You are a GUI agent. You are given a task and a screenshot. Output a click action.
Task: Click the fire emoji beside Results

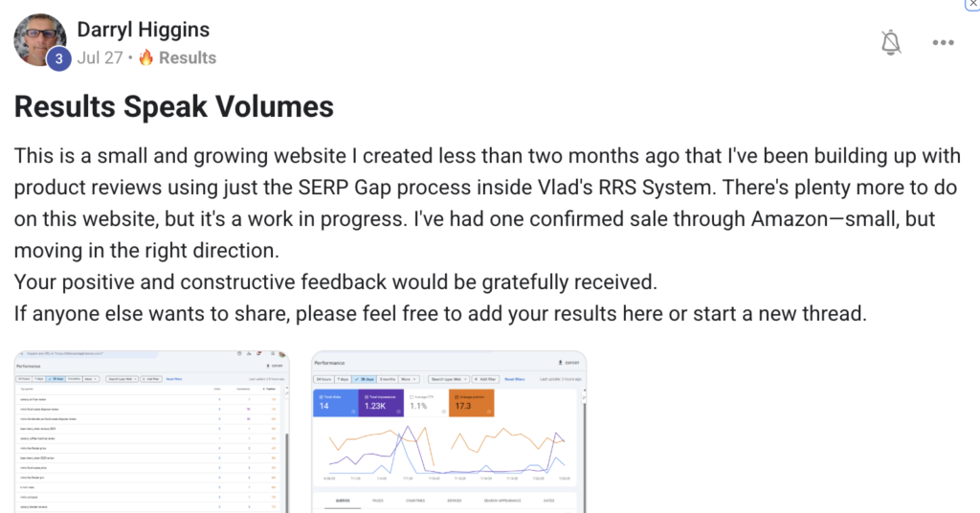tap(146, 57)
